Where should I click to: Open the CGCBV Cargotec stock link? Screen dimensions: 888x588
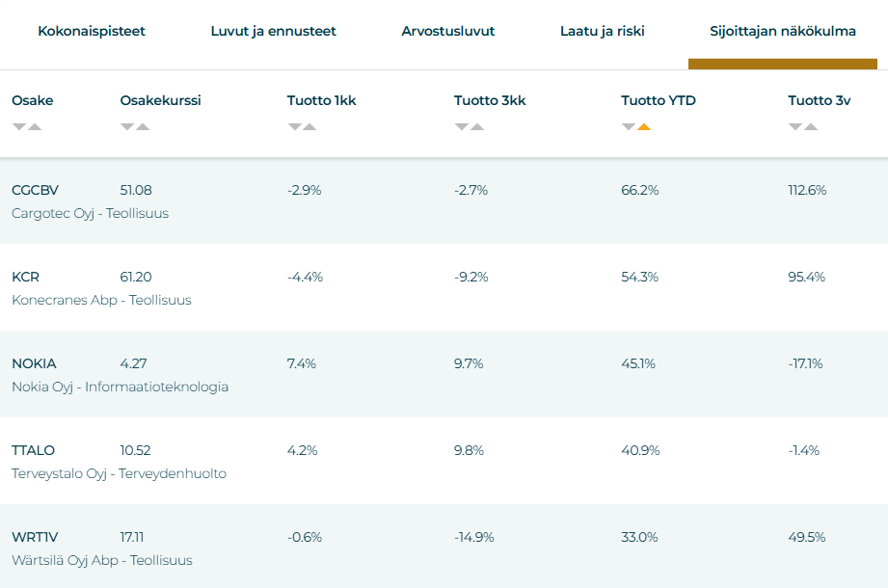35,190
